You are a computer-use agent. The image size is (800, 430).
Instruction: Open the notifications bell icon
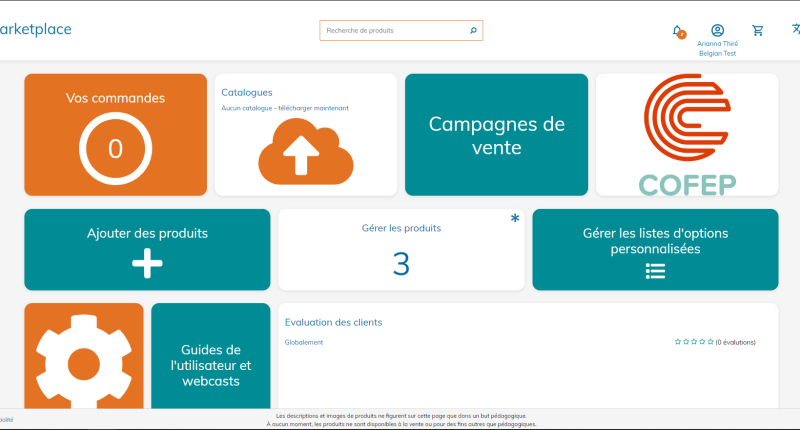[678, 32]
